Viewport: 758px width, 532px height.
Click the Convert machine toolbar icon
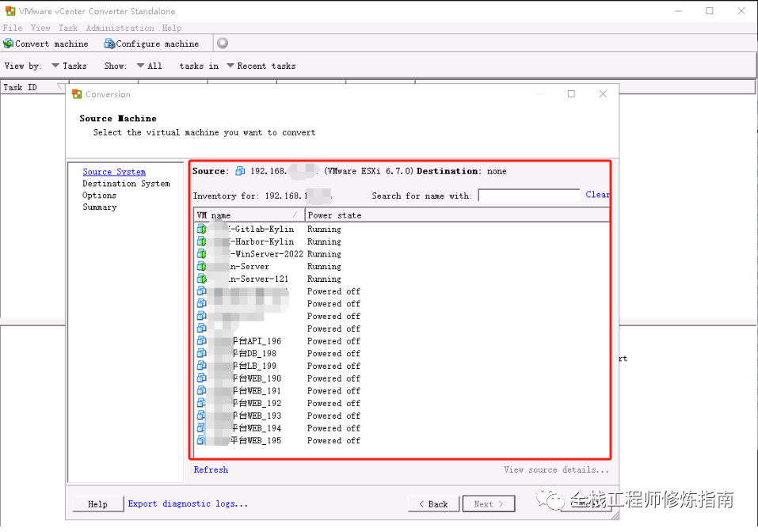click(8, 44)
